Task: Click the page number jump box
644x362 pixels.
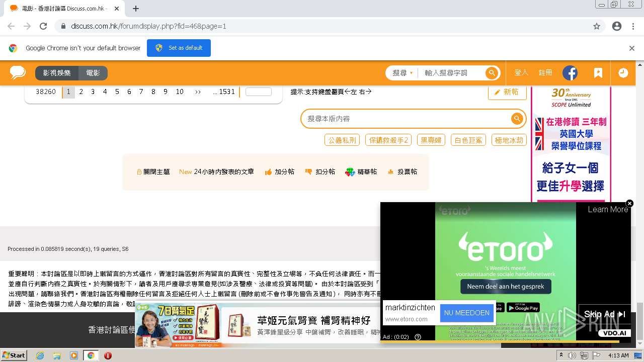Action: [259, 92]
